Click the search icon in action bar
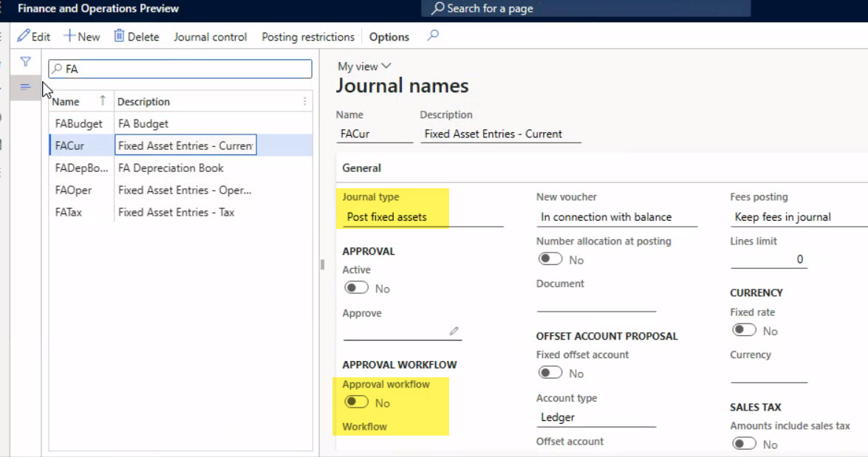The height and width of the screenshot is (457, 868). (434, 35)
